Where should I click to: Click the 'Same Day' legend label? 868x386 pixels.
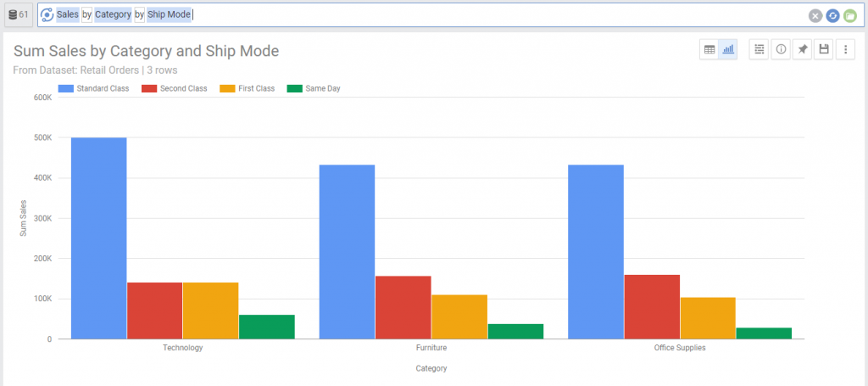(x=323, y=88)
